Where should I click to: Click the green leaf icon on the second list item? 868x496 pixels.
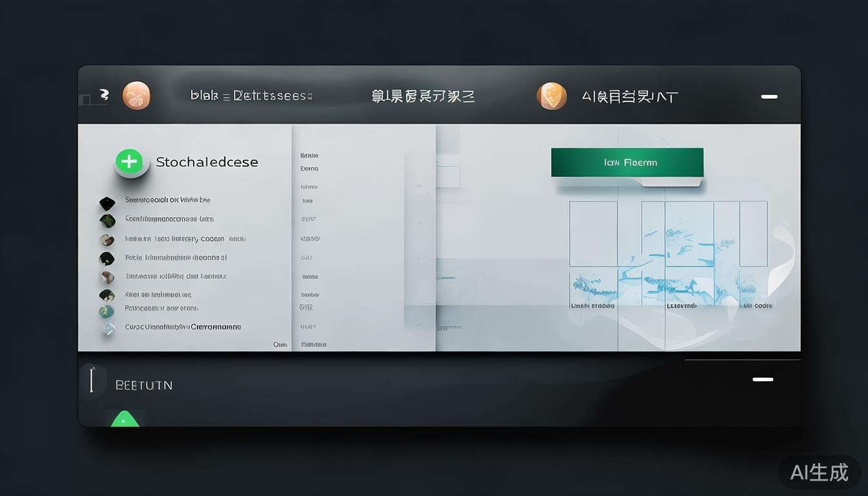pyautogui.click(x=107, y=219)
